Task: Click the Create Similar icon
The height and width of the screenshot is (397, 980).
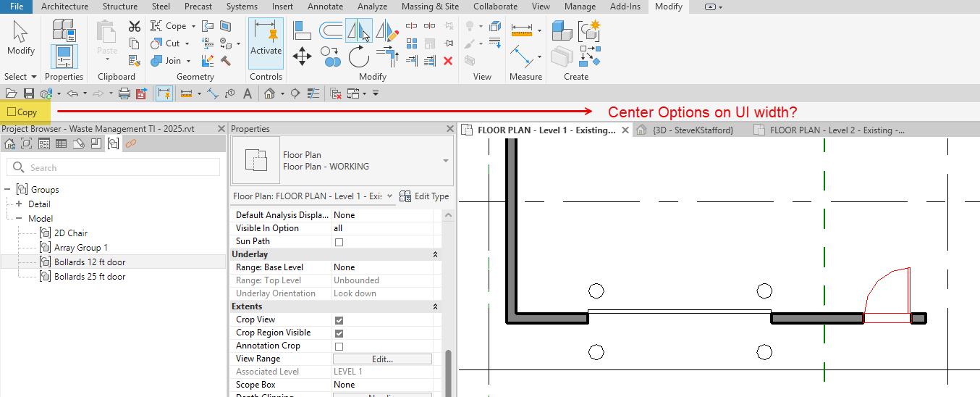Action: [x=589, y=55]
